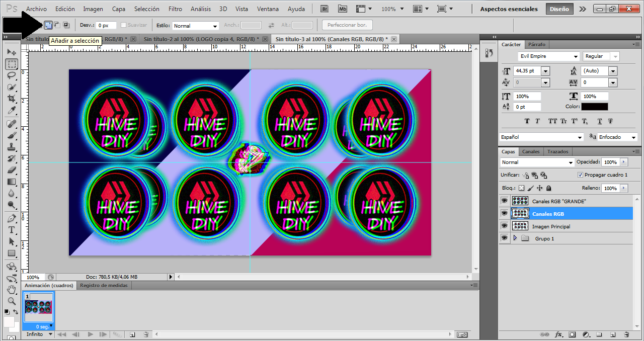The image size is (644, 341).
Task: Open the layer blend mode Normal dropdown
Action: [x=537, y=162]
